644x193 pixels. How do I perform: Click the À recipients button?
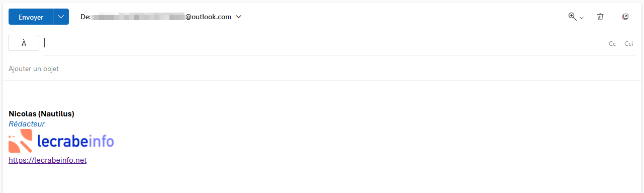pos(24,43)
